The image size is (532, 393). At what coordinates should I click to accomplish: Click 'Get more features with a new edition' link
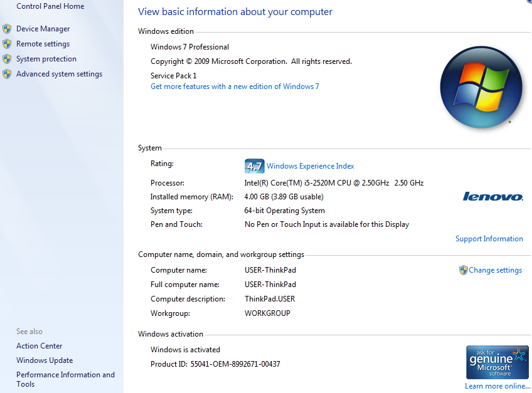[x=235, y=86]
